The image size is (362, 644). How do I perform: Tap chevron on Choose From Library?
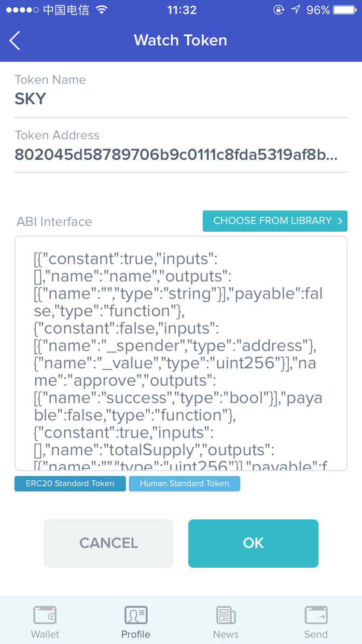click(340, 221)
